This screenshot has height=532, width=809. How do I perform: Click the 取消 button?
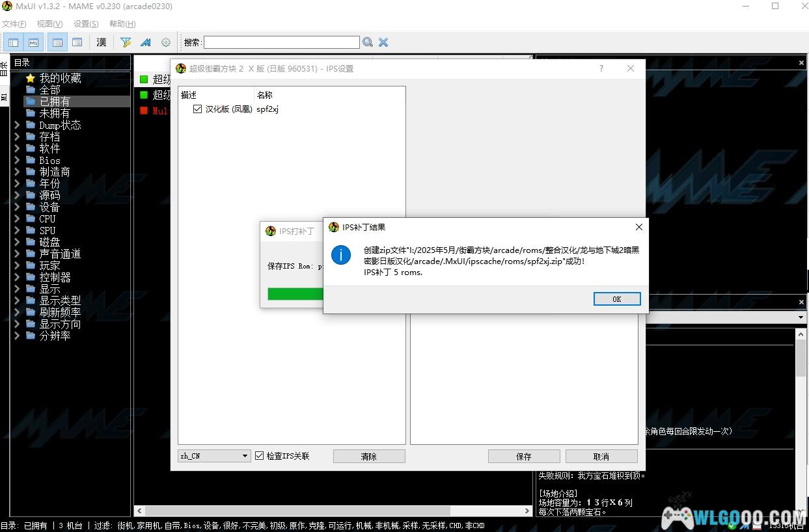coord(601,456)
